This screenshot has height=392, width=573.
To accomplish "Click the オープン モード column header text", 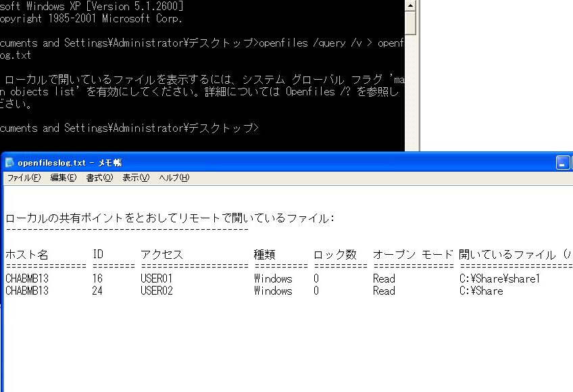I will [413, 255].
